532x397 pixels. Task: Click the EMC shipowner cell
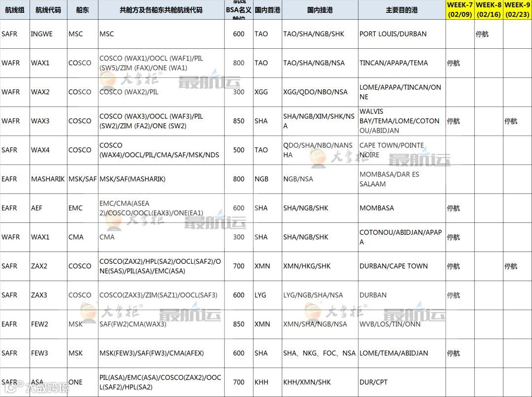pyautogui.click(x=82, y=208)
